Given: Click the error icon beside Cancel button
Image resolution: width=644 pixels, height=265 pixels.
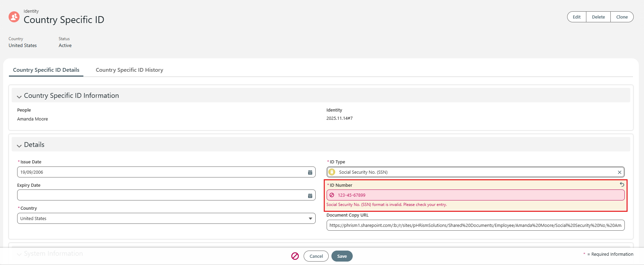Looking at the screenshot, I should [295, 256].
